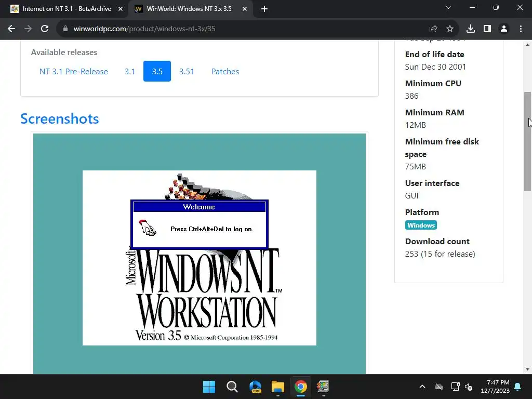Click the Windows platform badge
The image size is (532, 399).
(421, 225)
